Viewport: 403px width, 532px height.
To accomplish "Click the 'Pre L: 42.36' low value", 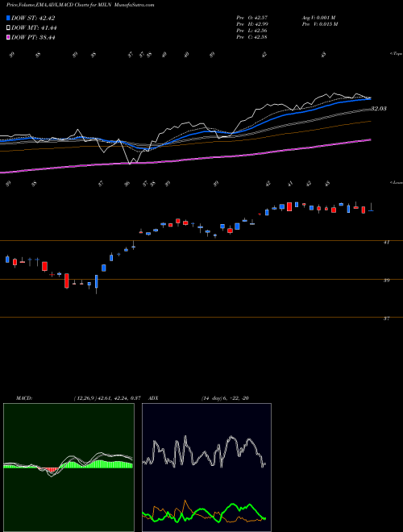I will [252, 31].
